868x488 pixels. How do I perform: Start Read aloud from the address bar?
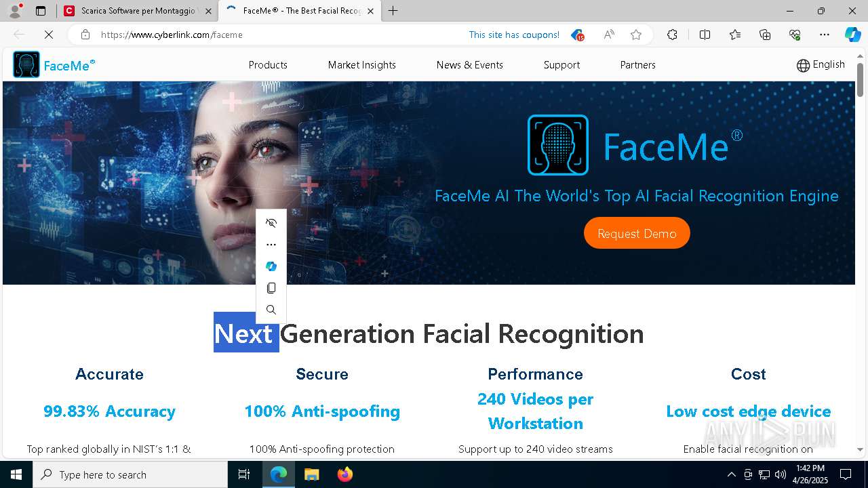[609, 35]
